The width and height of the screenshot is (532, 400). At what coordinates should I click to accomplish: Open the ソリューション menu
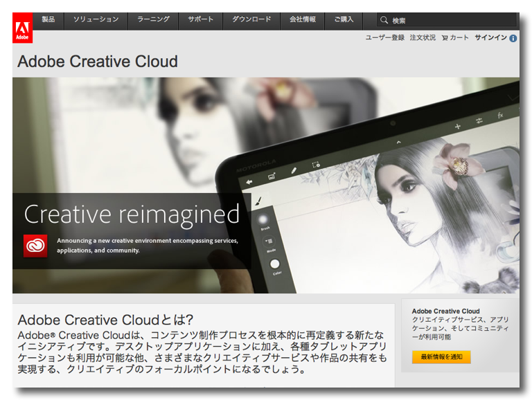pyautogui.click(x=96, y=19)
